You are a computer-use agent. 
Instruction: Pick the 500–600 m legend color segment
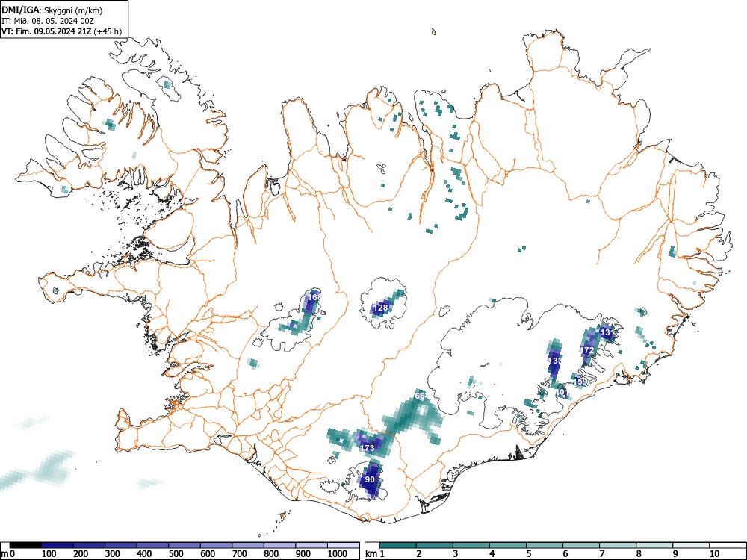[x=185, y=545]
